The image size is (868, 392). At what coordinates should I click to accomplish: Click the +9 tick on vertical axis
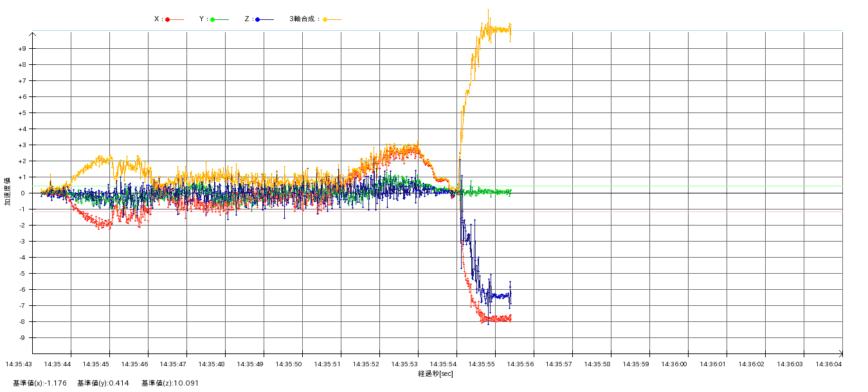(x=22, y=49)
